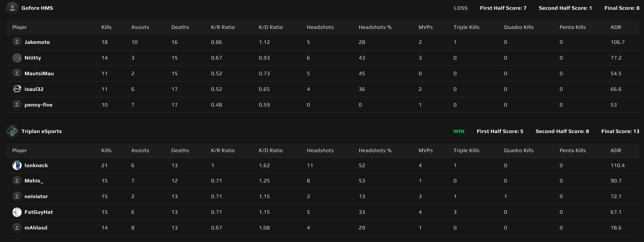Click the Triplan eSports team logo
Viewport: 644px width, 242px height.
13,131
